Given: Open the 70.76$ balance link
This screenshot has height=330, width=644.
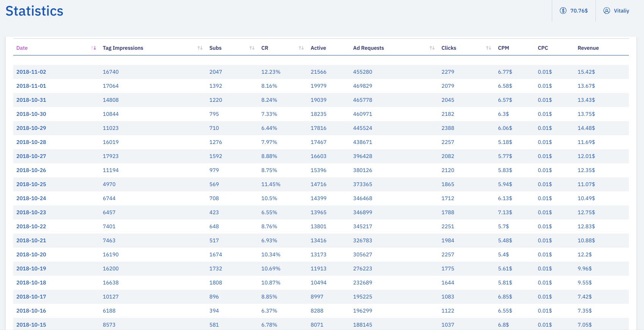Looking at the screenshot, I should pos(574,11).
